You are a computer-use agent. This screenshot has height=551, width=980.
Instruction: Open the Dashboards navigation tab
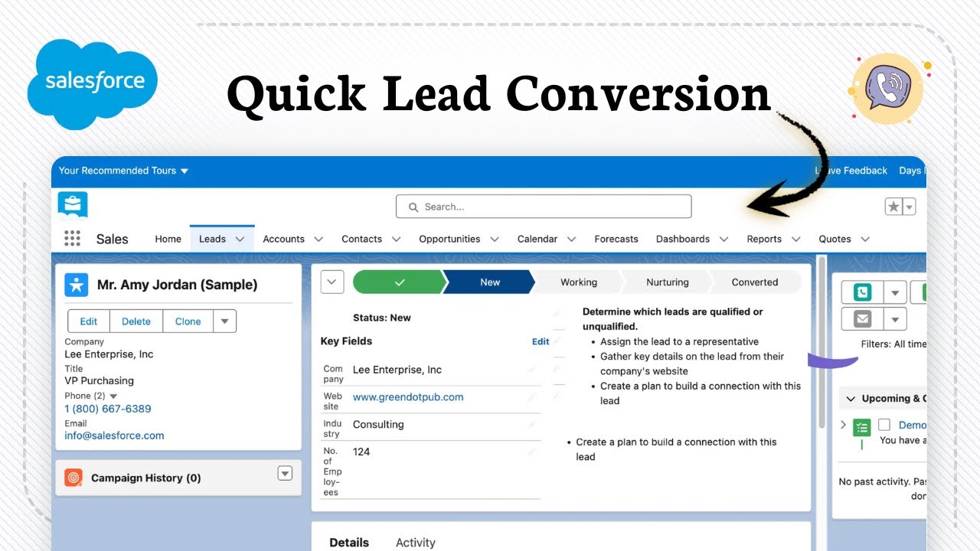pyautogui.click(x=683, y=239)
